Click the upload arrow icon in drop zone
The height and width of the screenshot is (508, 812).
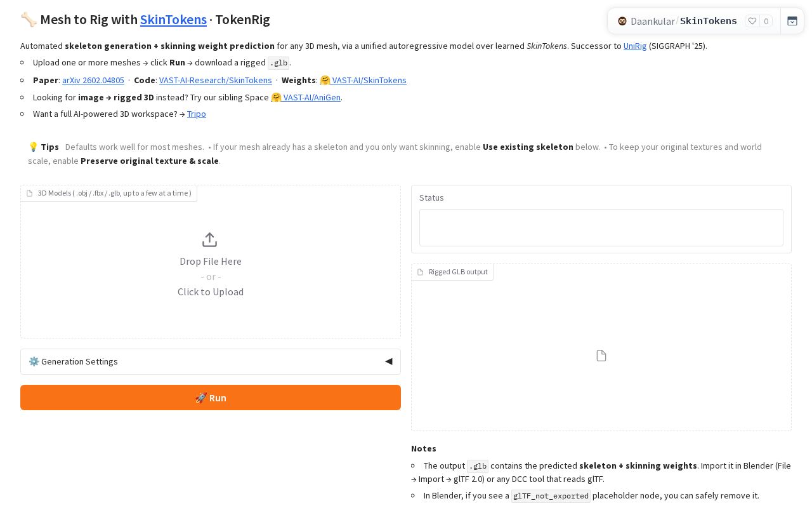click(x=209, y=239)
